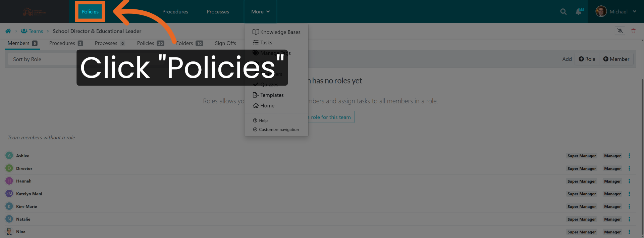Open Ashlee's member profile
Screen dimensions: 644x238
click(x=23, y=156)
